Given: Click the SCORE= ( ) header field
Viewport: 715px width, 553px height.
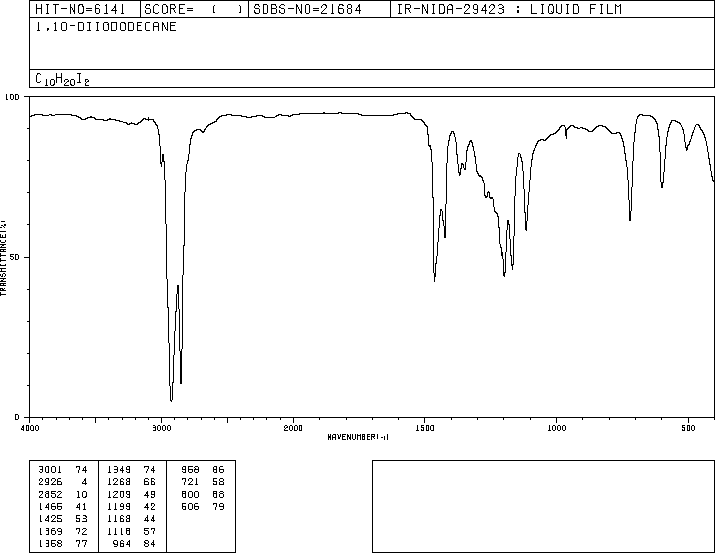Looking at the screenshot, I should (194, 9).
